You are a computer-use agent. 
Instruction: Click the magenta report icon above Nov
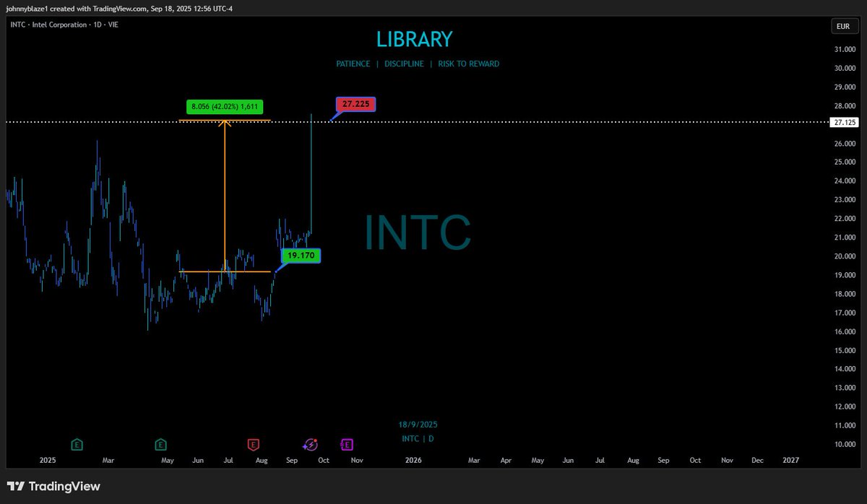(348, 444)
